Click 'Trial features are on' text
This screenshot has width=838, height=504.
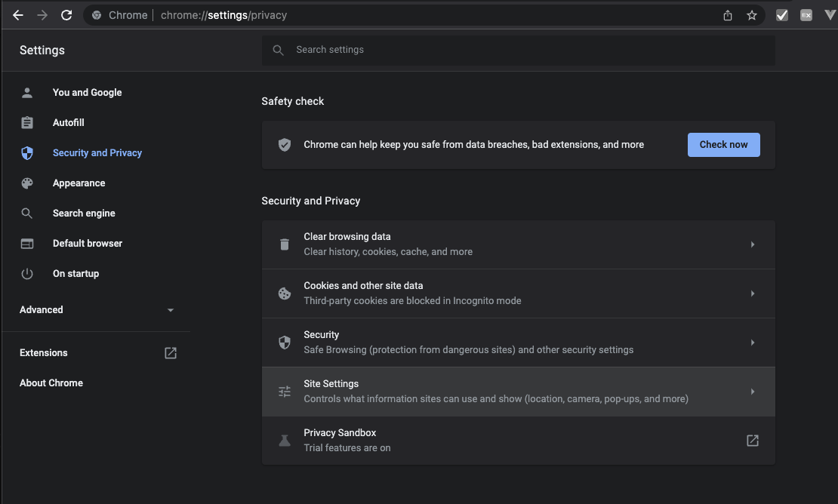pos(347,448)
